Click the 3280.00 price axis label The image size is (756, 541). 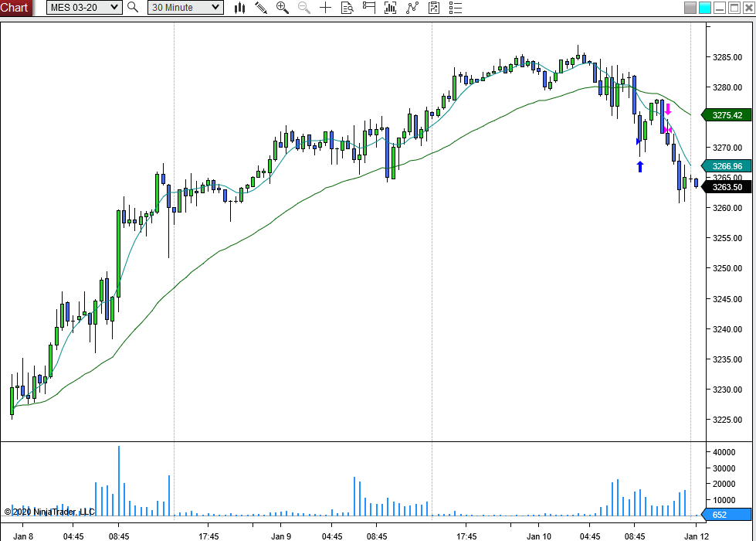coord(727,87)
